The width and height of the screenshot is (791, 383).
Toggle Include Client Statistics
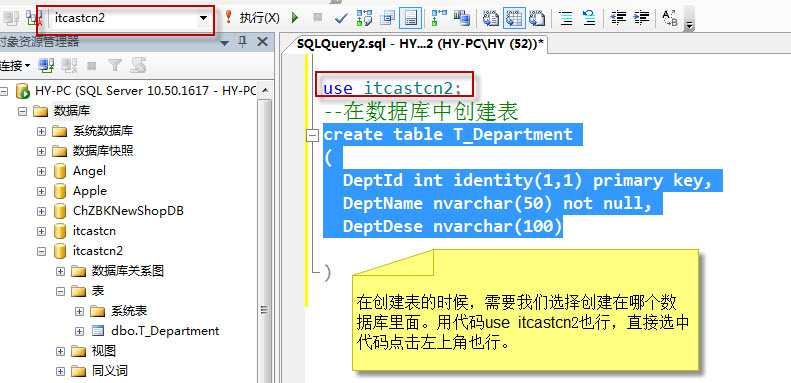(461, 18)
